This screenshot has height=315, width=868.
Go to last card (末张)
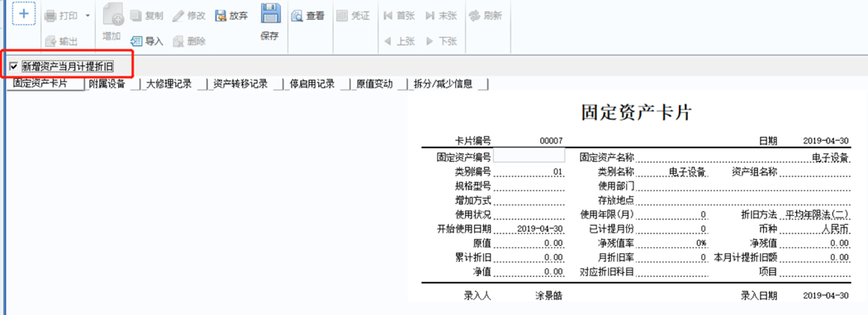441,16
